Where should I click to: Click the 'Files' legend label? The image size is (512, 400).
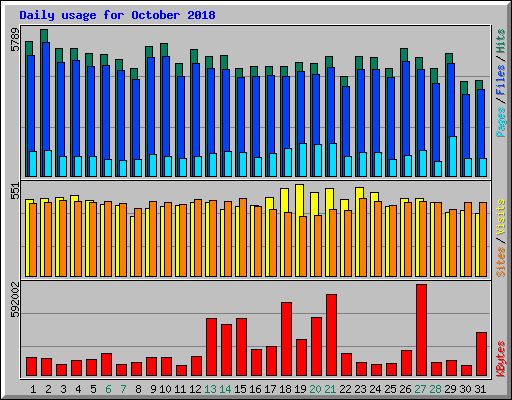(x=501, y=79)
